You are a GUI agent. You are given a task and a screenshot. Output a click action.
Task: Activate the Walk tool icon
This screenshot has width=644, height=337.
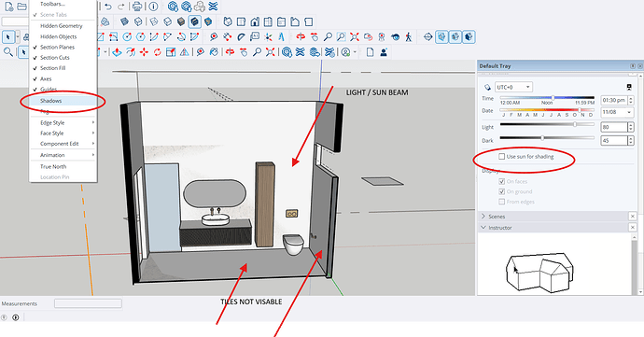pos(408,37)
